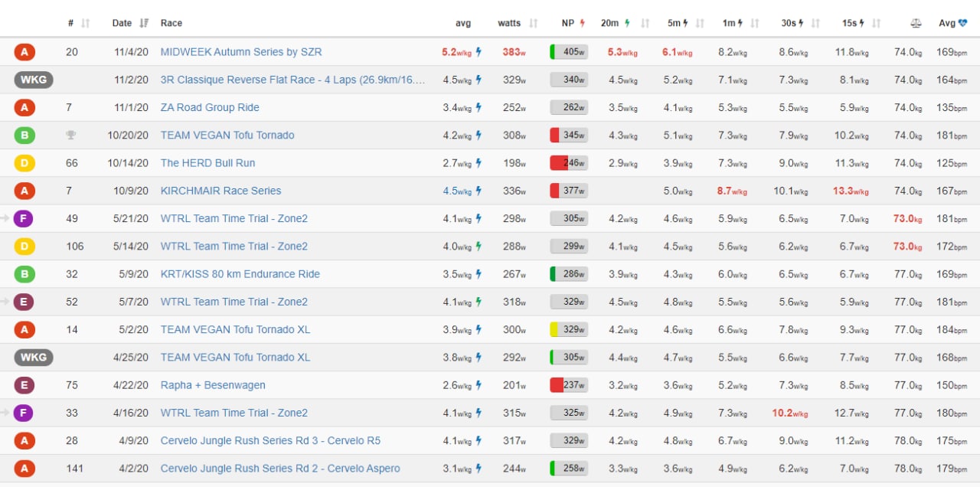Open Cervelo Jungle Rush Series Rd 3 link

pyautogui.click(x=270, y=441)
